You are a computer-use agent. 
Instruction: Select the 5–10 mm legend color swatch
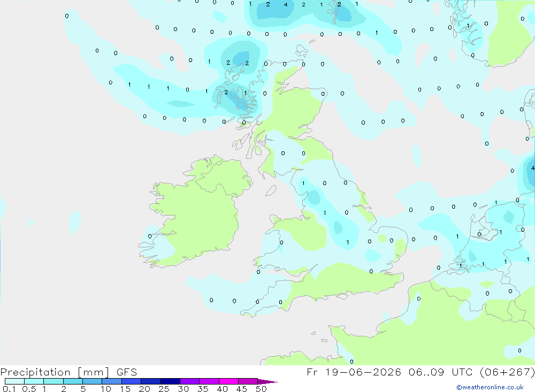pos(92,381)
